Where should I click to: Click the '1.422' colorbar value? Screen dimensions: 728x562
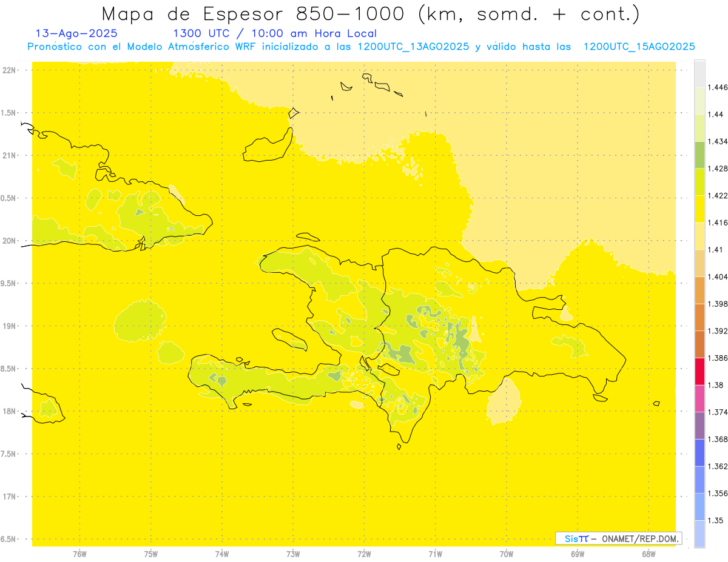[x=718, y=196]
